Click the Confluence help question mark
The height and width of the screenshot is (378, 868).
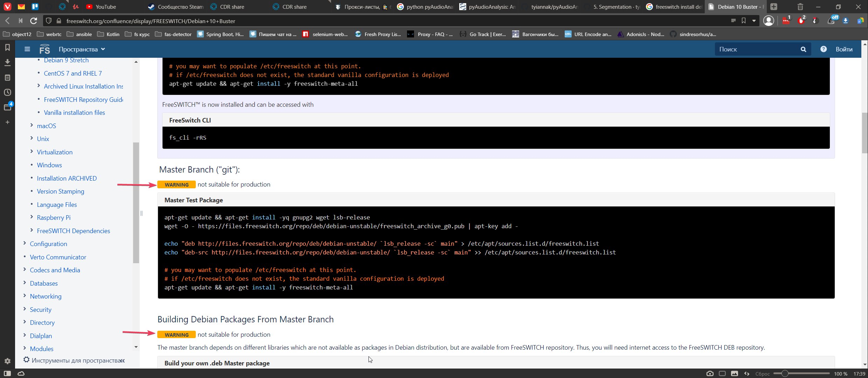(x=823, y=49)
